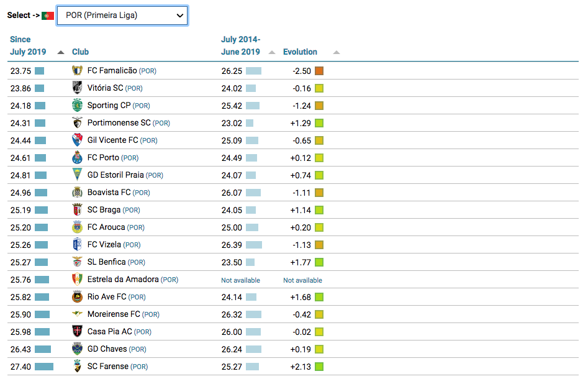Click the FC Porto club crest
This screenshot has width=588, height=384.
pyautogui.click(x=77, y=158)
